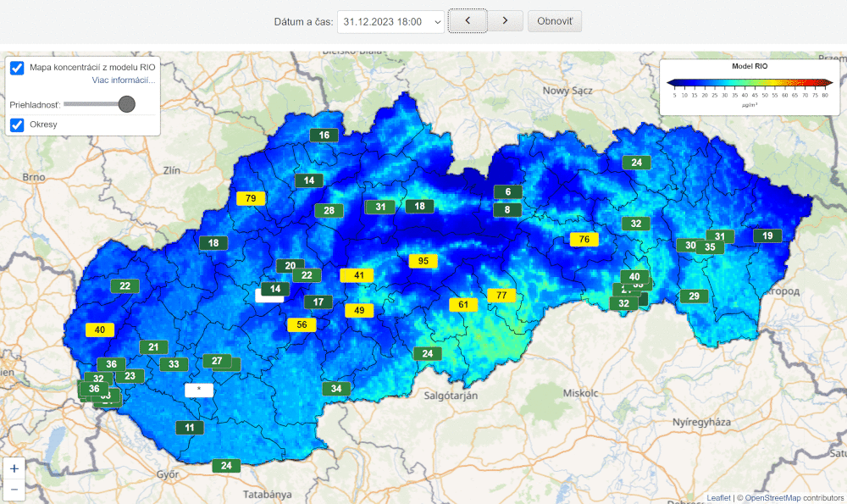Click the yellow "79" marker near Zlín
847x504 pixels.
[250, 198]
